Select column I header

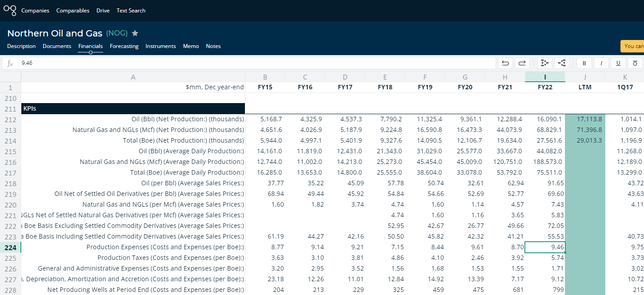point(545,77)
